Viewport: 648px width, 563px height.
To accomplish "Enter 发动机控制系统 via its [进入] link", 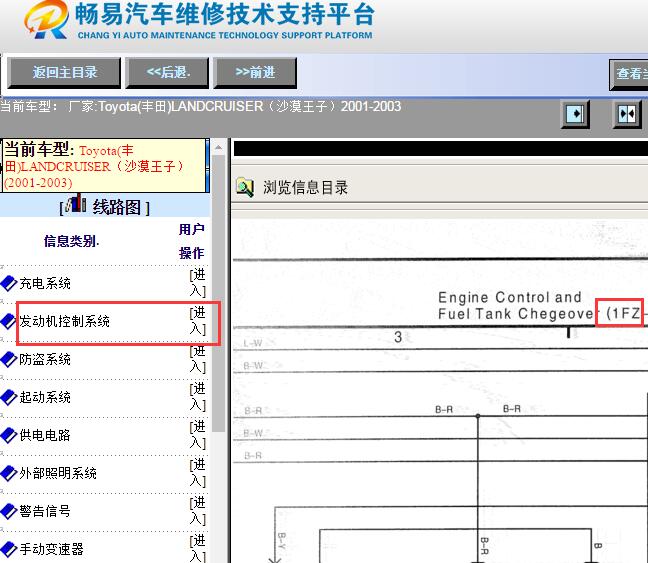I will (198, 321).
